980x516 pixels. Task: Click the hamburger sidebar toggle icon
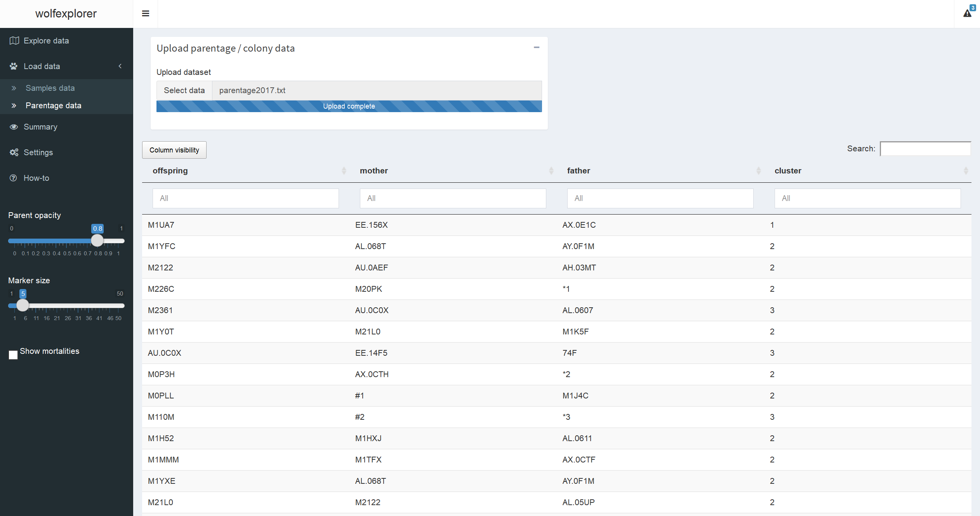point(146,14)
